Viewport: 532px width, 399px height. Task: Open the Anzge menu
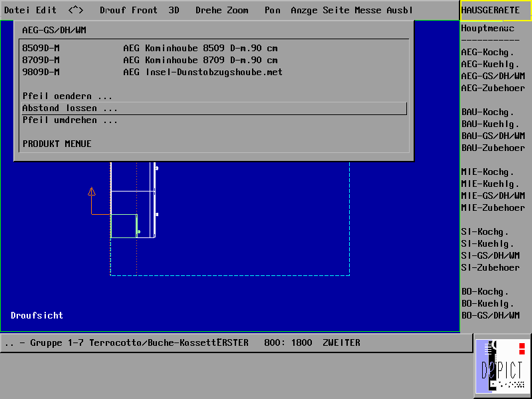coord(304,10)
